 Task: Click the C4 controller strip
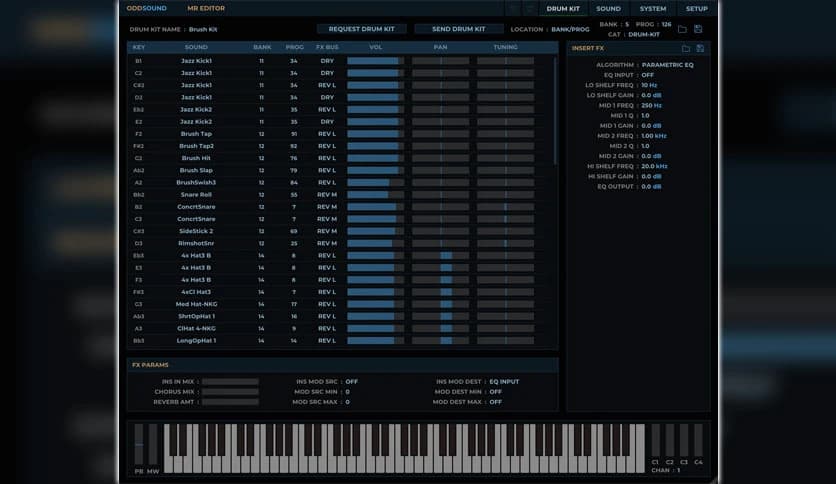point(698,440)
